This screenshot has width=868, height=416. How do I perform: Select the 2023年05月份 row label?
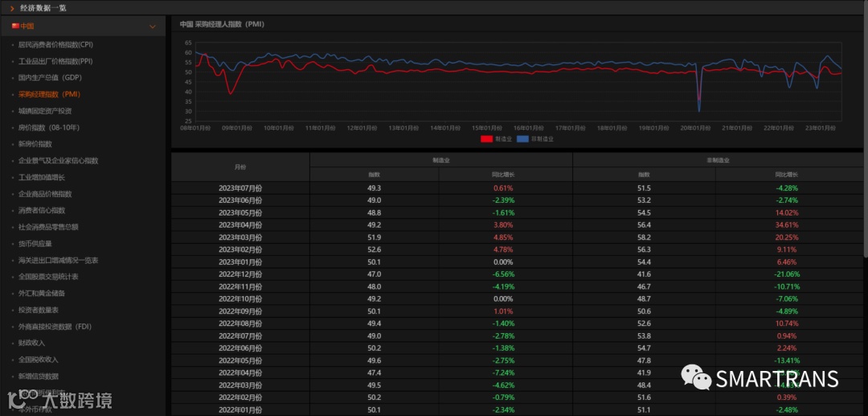[x=240, y=212]
